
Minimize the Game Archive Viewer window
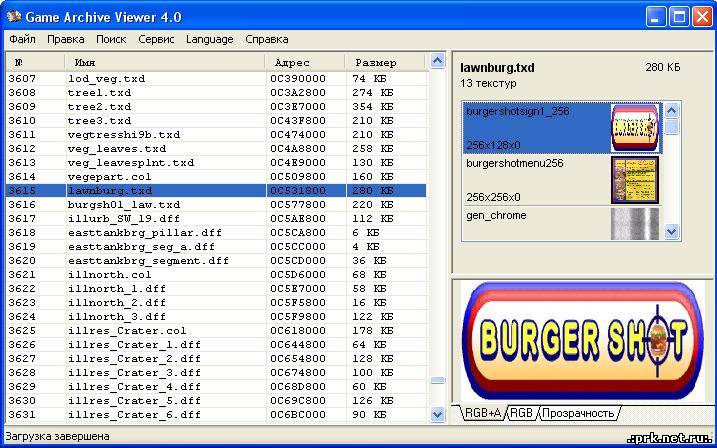(656, 18)
